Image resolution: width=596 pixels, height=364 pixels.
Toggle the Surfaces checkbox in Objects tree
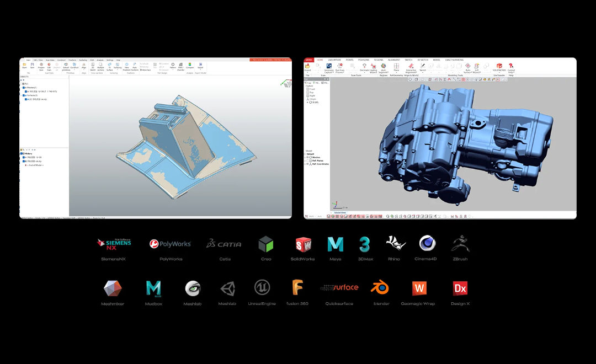pos(24,95)
